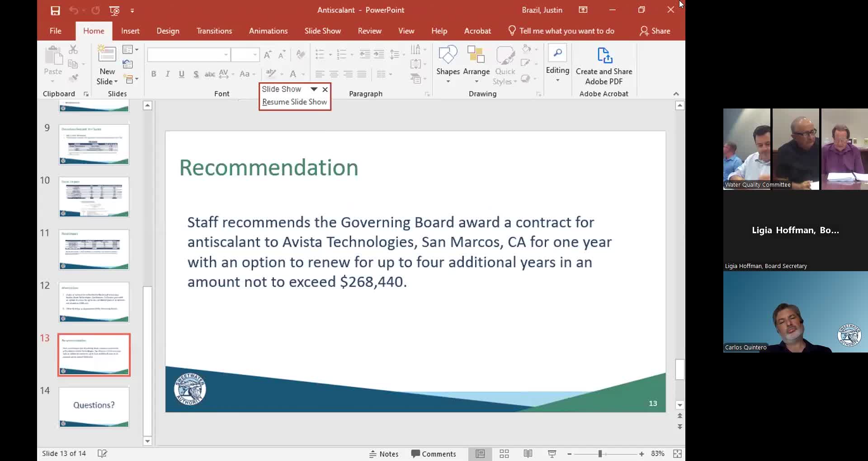Screen dimensions: 868x461
Task: Switch to Slide Sorter view icon
Action: pyautogui.click(x=504, y=454)
